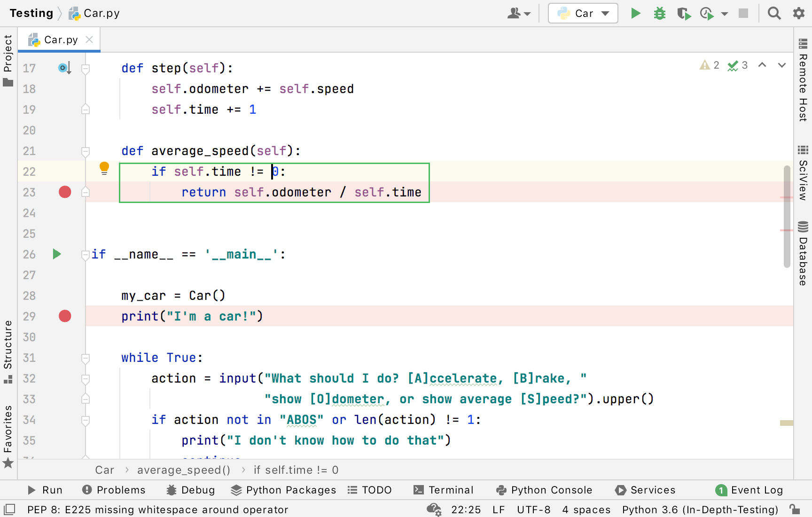Click the editor vertical scrollbar thumb
812x517 pixels.
(x=787, y=216)
